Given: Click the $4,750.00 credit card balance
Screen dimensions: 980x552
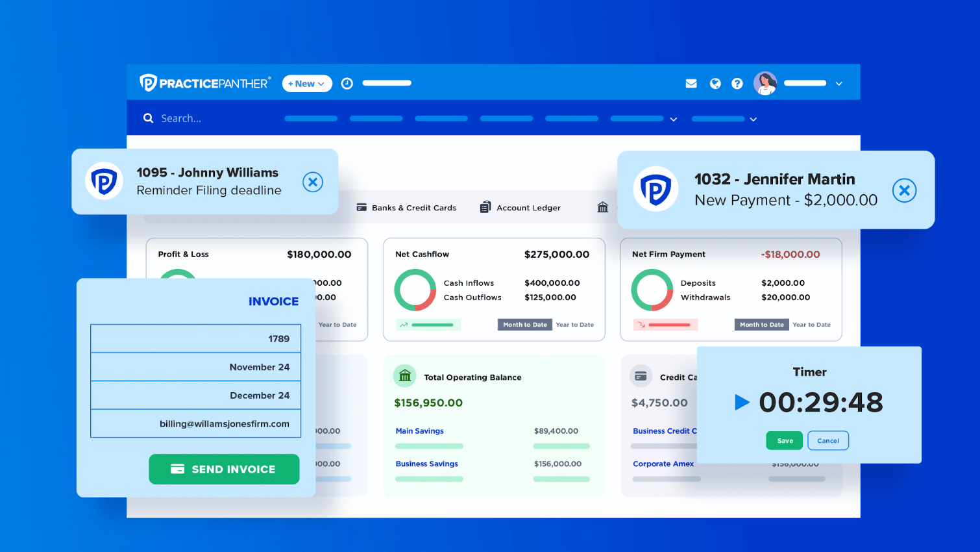Looking at the screenshot, I should (x=659, y=403).
